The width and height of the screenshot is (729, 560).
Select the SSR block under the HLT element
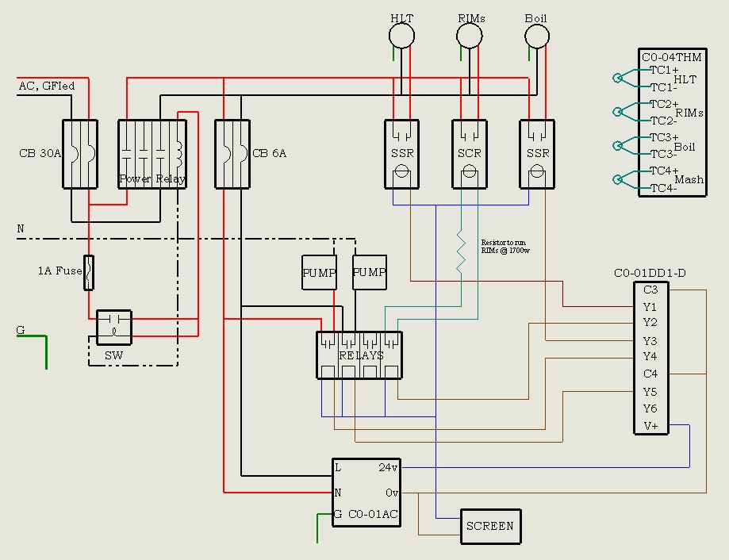[x=401, y=154]
